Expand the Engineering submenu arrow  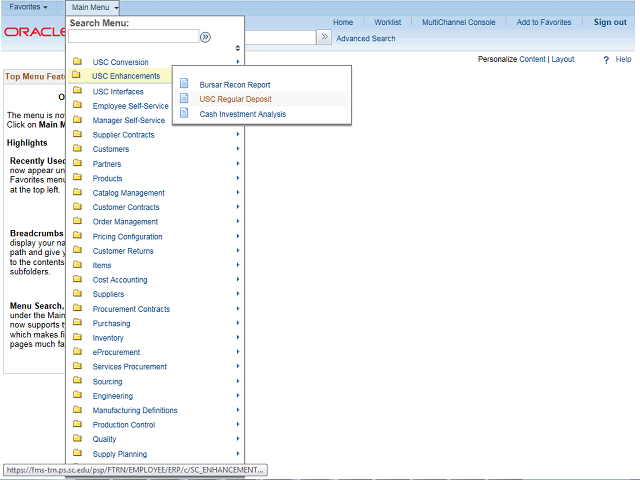coord(238,395)
